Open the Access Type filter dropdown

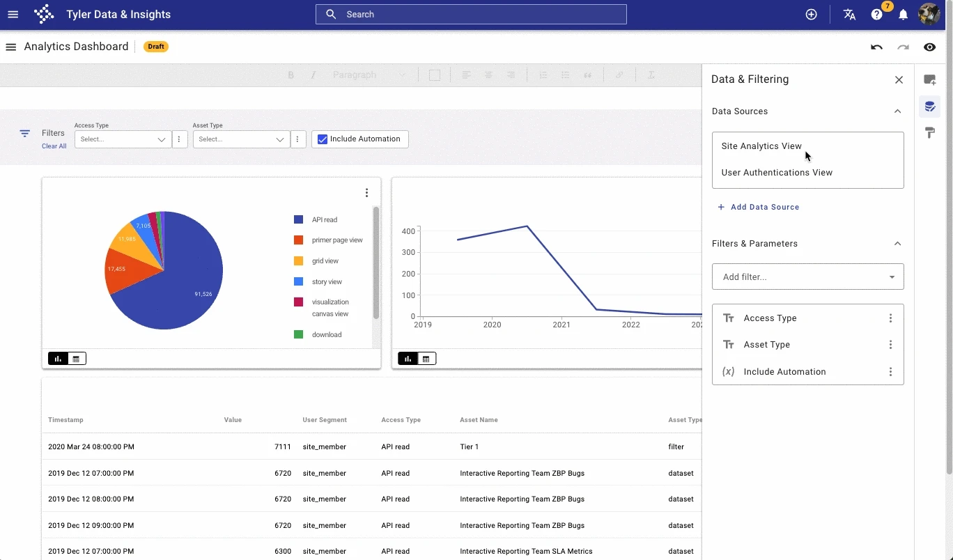pyautogui.click(x=123, y=139)
